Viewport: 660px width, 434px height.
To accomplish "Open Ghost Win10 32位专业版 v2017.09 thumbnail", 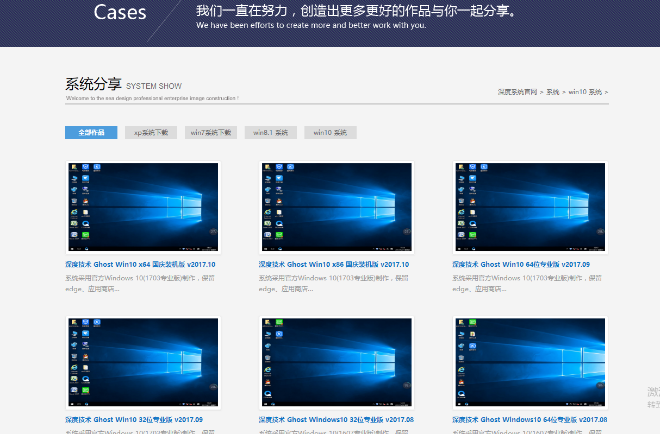I will pyautogui.click(x=141, y=364).
